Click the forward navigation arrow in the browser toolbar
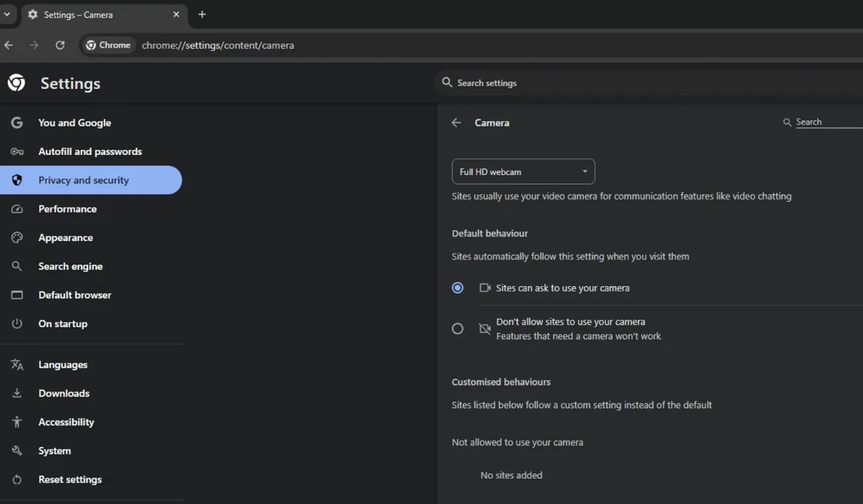 coord(34,45)
